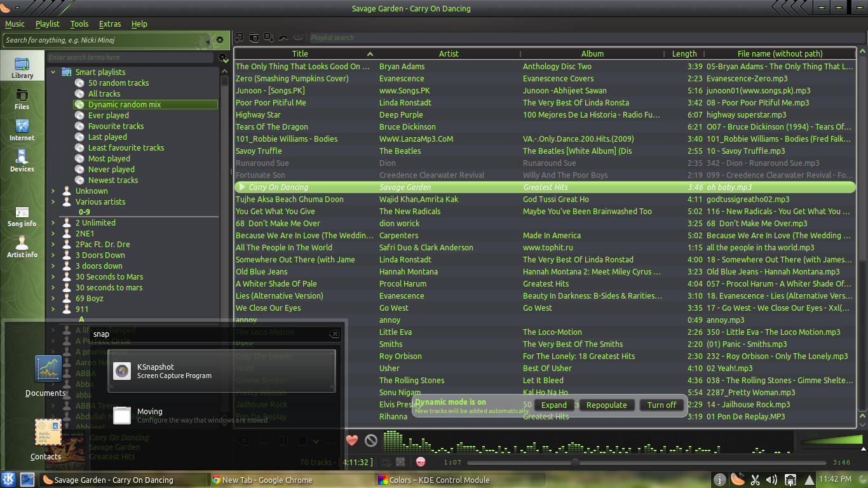Open the Devices sidebar tab

pos(22,161)
